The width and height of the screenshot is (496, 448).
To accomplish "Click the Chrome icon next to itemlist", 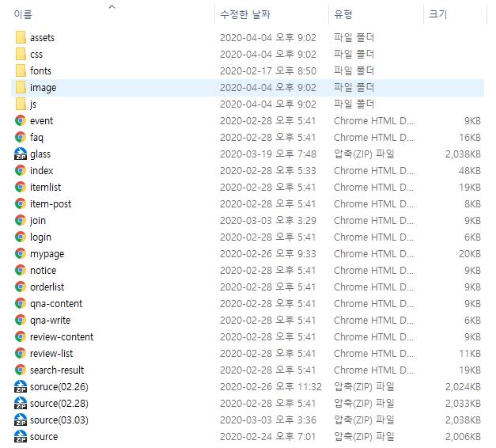I will click(21, 187).
